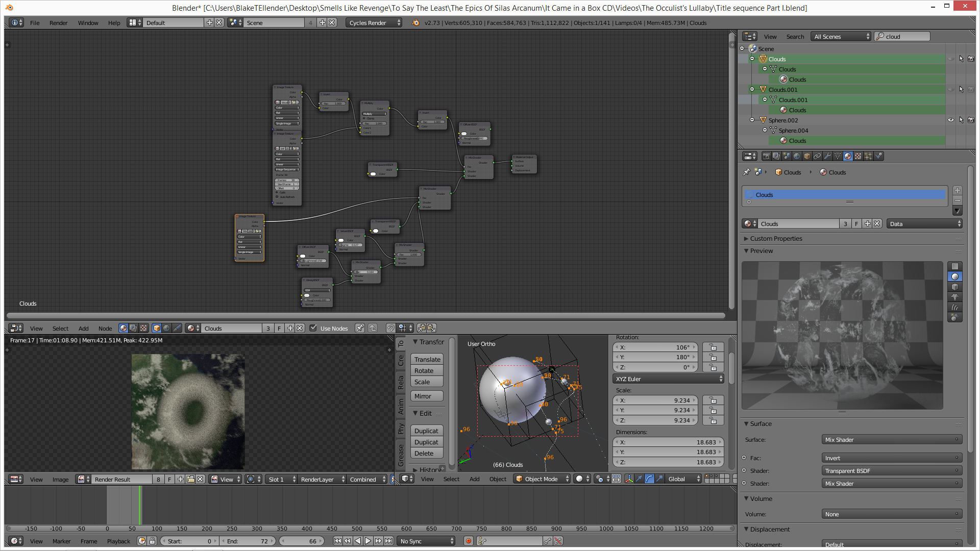980x551 pixels.
Task: Click the record auto-keyframe button in timeline
Action: pyautogui.click(x=468, y=541)
